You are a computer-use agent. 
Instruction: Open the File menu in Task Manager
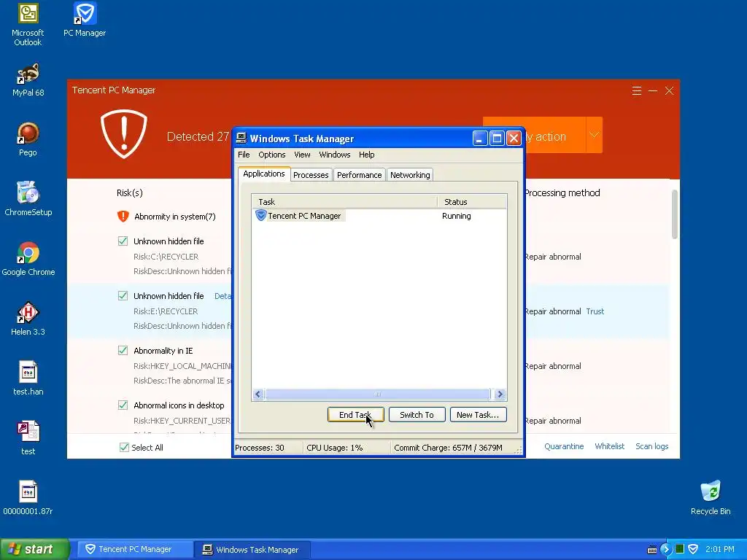tap(244, 155)
